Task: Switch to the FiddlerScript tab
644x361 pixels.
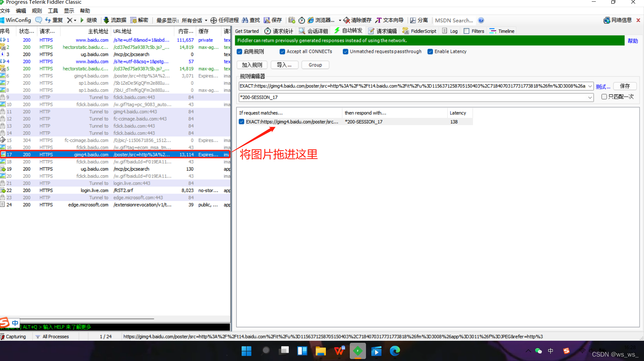Action: coord(419,31)
